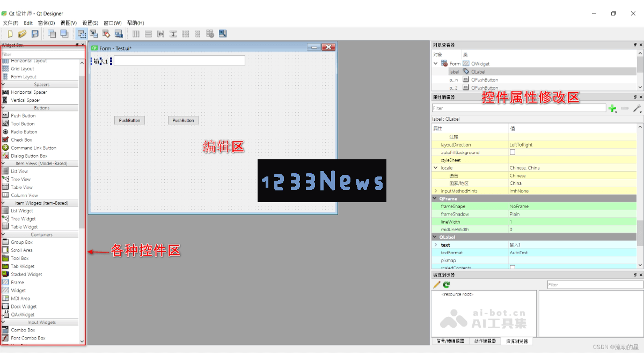Collapse the Spacers category
Screen dimensions: 644x362
coord(3,84)
